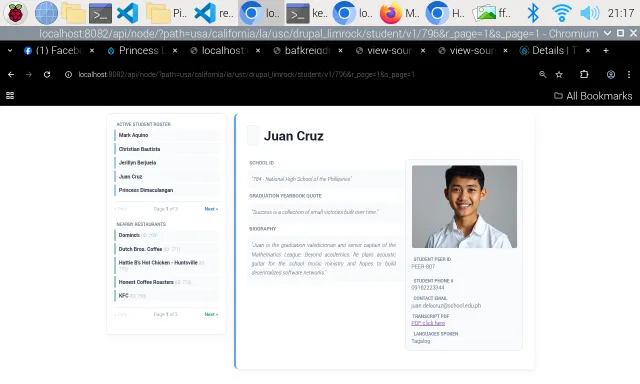Click the student phone number 09182223344
The height and width of the screenshot is (384, 640).
(427, 288)
